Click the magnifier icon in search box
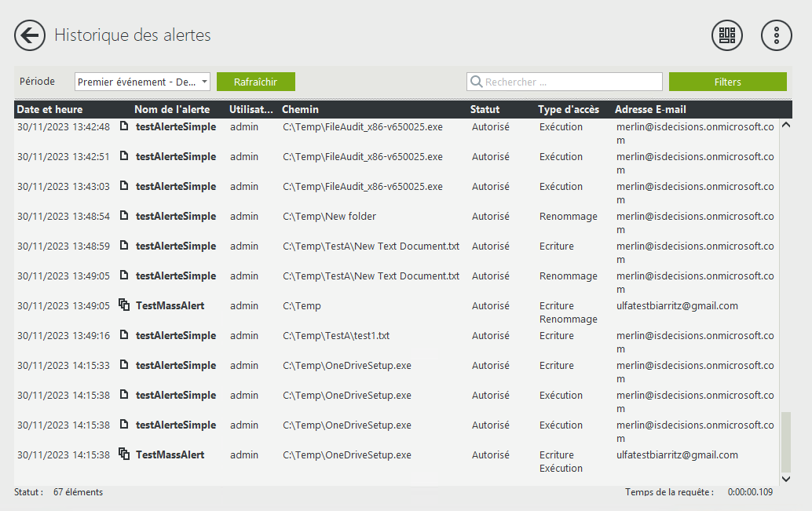Image resolution: width=812 pixels, height=511 pixels. (x=476, y=82)
